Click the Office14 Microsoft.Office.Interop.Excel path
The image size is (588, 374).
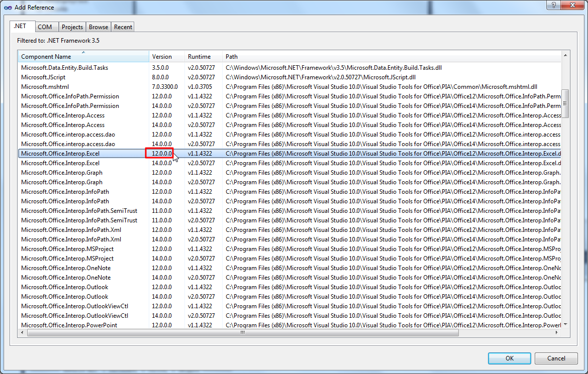click(x=393, y=163)
